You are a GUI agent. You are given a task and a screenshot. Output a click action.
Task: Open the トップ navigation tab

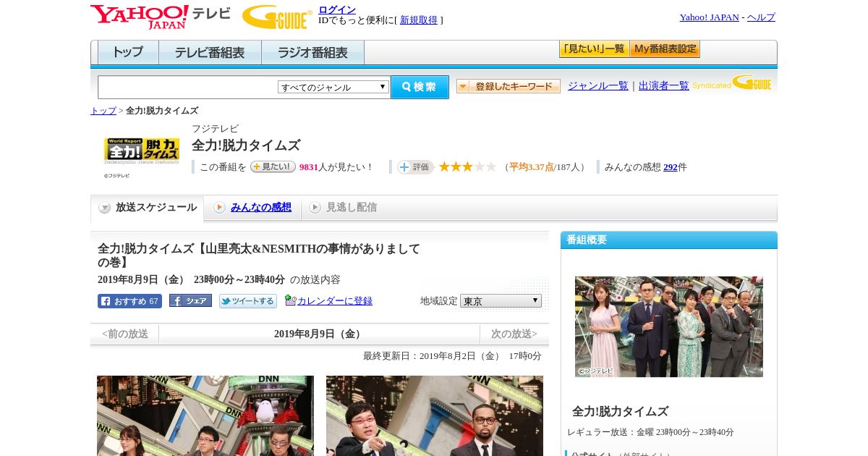128,53
